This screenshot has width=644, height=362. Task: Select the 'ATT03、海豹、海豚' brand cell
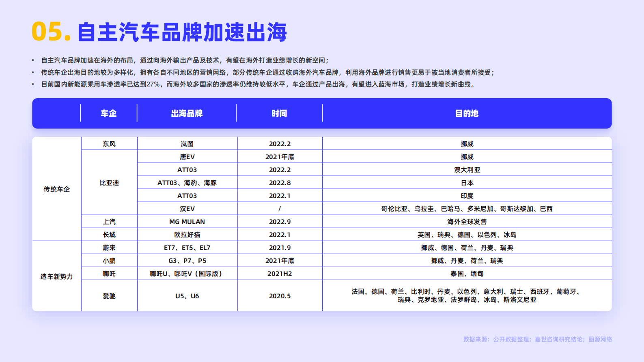point(187,183)
